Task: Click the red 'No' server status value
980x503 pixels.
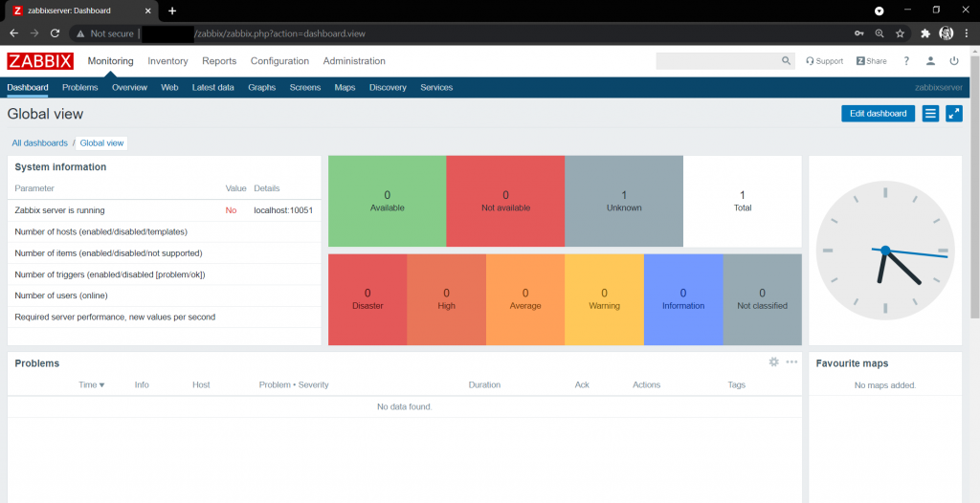Action: coord(232,210)
